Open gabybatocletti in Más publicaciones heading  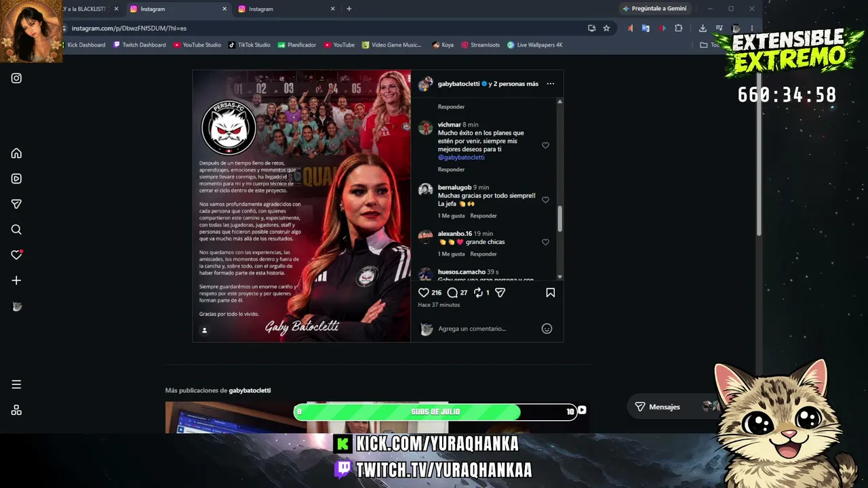250,390
